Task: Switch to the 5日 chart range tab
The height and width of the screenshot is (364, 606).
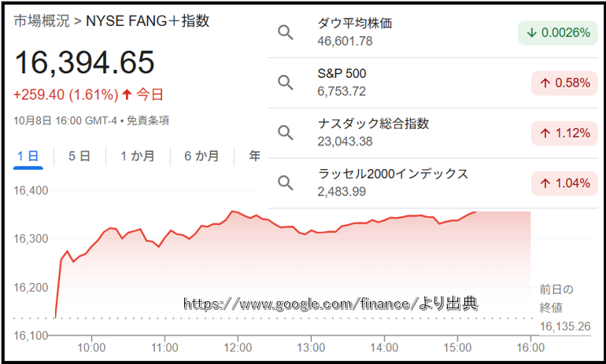Action: coord(79,156)
